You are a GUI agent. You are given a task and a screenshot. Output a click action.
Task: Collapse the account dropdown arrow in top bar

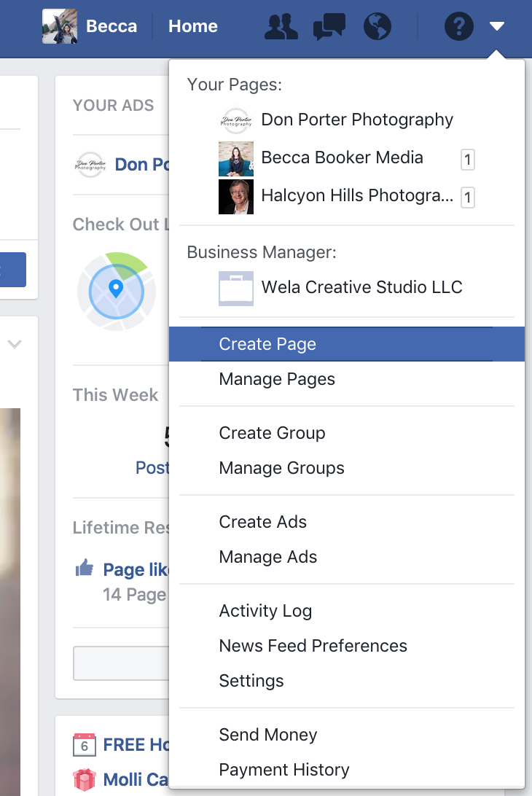[x=496, y=26]
